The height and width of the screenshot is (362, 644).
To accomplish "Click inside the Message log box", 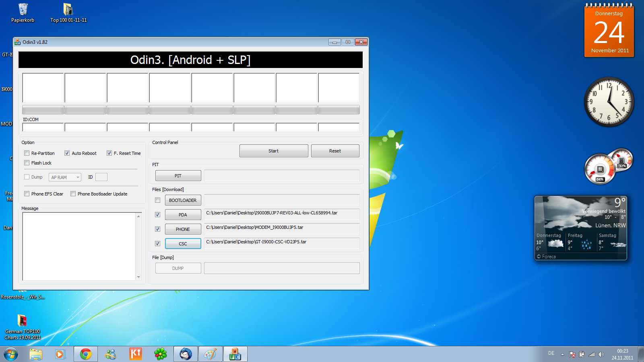I will coord(79,246).
